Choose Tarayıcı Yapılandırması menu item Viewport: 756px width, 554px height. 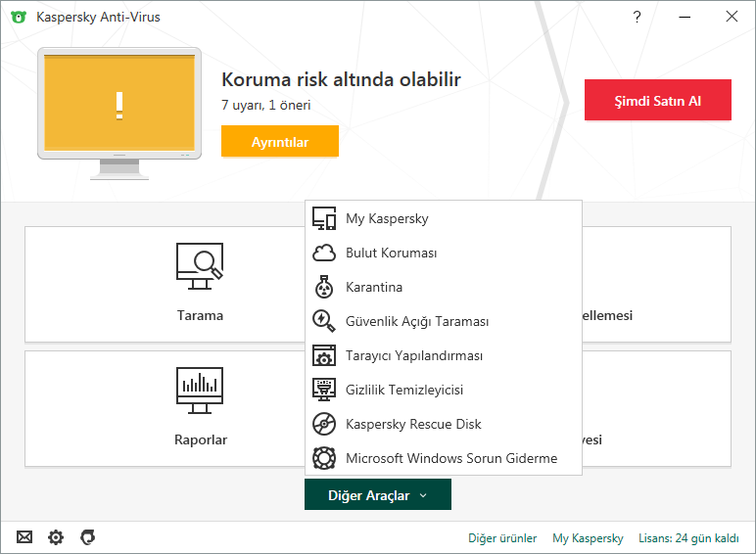pyautogui.click(x=444, y=355)
